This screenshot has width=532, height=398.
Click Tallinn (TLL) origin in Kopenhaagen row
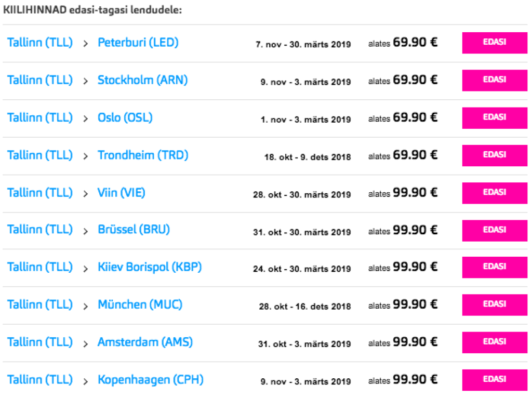point(40,380)
